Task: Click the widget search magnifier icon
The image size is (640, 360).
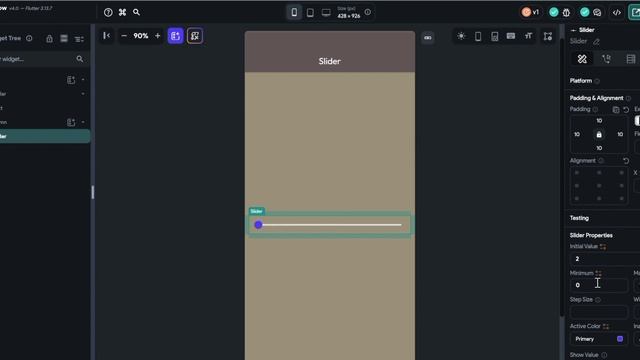Action: click(x=80, y=59)
